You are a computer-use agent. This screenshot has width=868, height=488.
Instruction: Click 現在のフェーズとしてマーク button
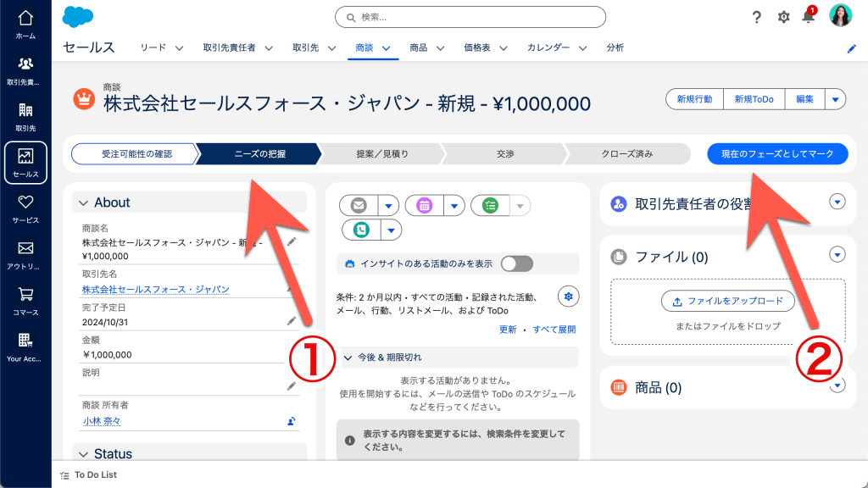[777, 154]
